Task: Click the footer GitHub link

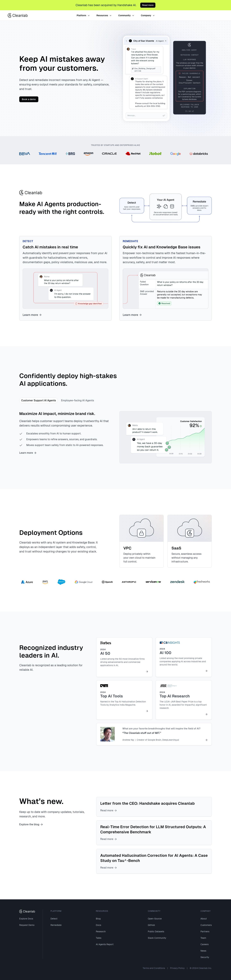Action: (x=151, y=925)
